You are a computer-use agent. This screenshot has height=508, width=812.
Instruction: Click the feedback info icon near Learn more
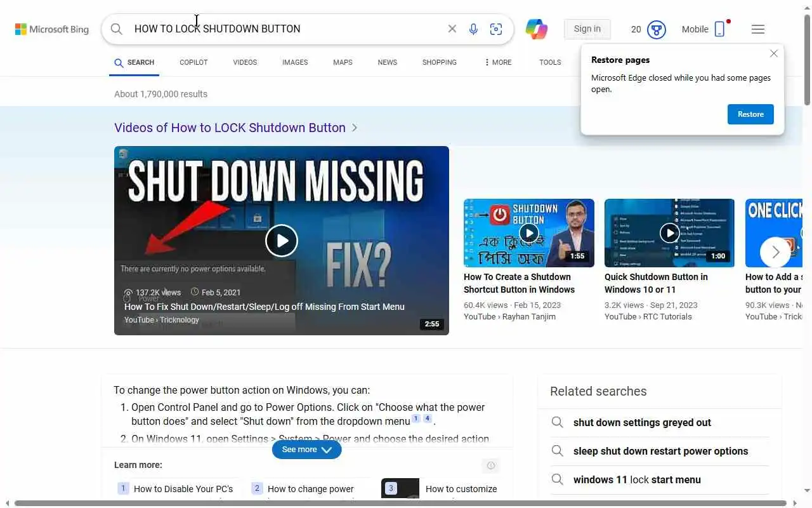click(x=490, y=466)
